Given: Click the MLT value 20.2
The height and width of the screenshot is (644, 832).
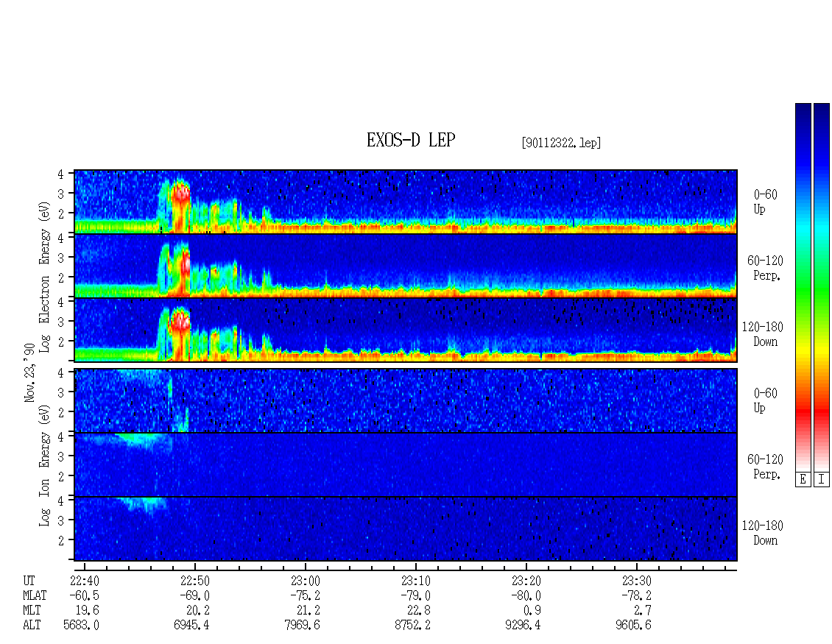Looking at the screenshot, I should [198, 611].
